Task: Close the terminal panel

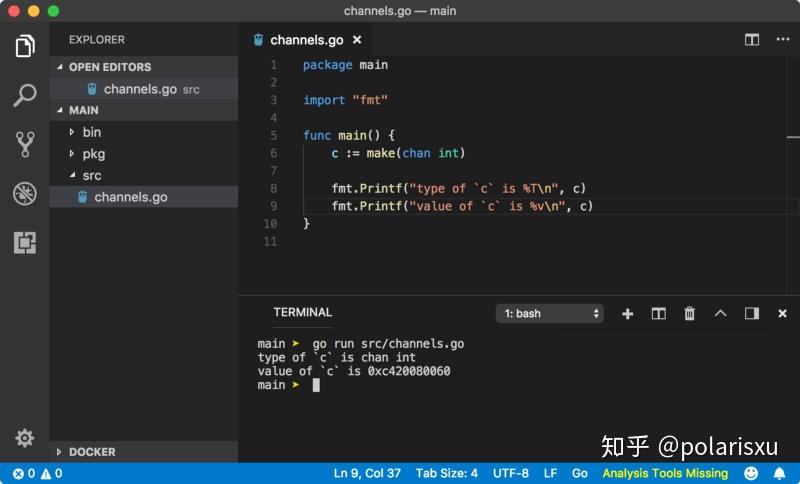Action: (x=782, y=314)
